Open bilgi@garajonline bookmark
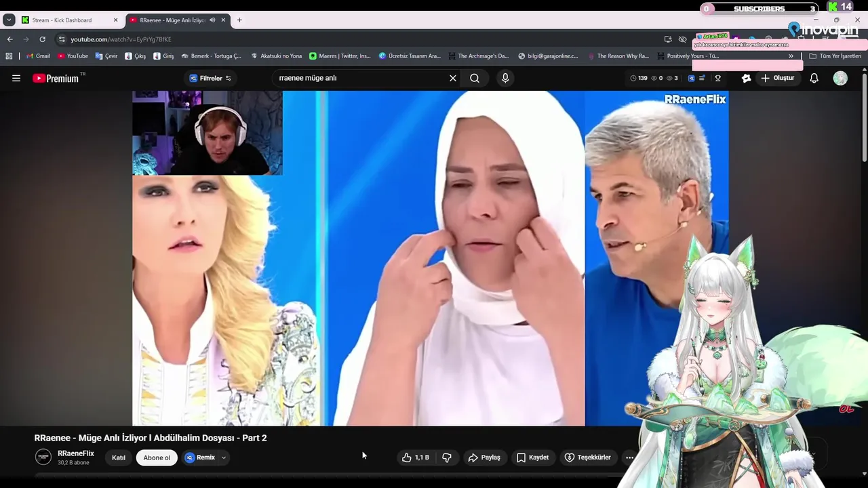 548,56
